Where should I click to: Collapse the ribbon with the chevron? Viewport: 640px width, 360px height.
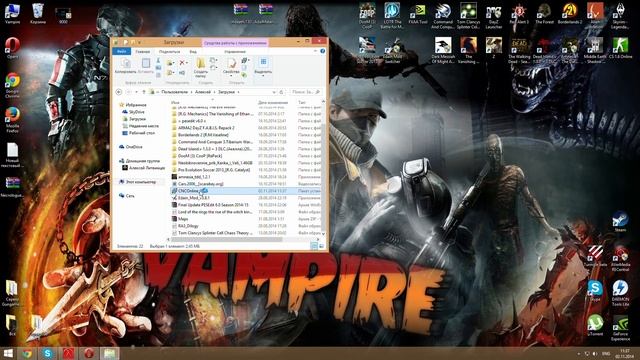[316, 51]
